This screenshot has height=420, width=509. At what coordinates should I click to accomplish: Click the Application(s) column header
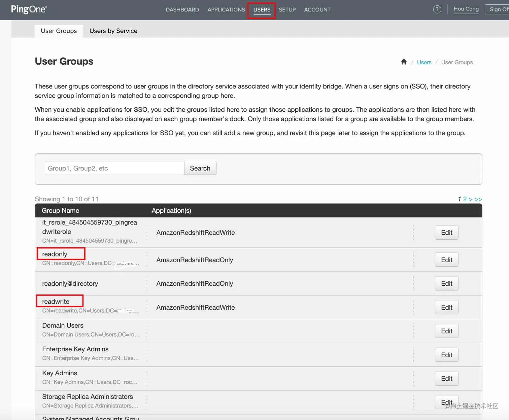[x=171, y=211]
